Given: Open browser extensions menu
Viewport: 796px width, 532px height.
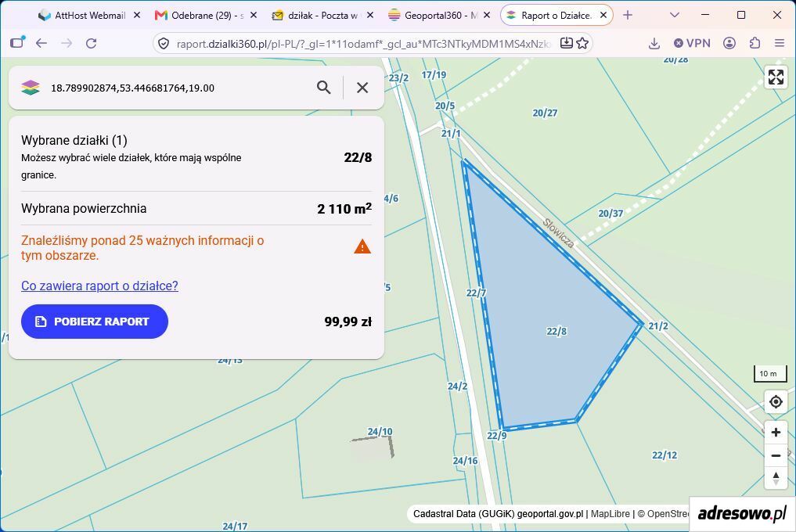Looking at the screenshot, I should (755, 43).
